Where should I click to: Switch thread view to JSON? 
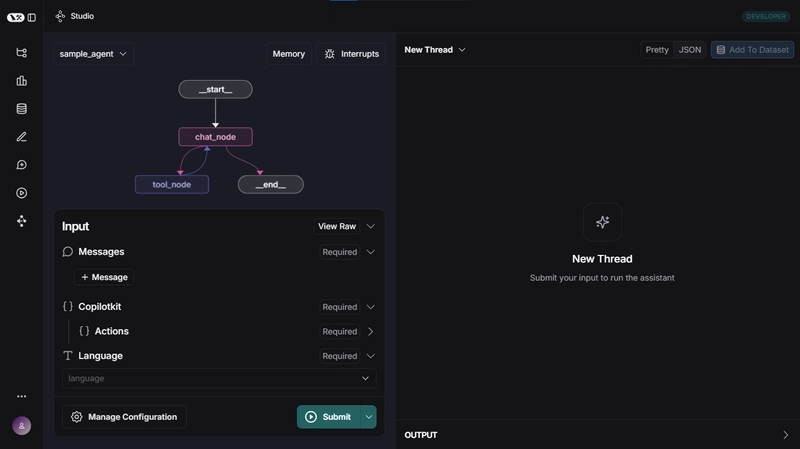(690, 50)
